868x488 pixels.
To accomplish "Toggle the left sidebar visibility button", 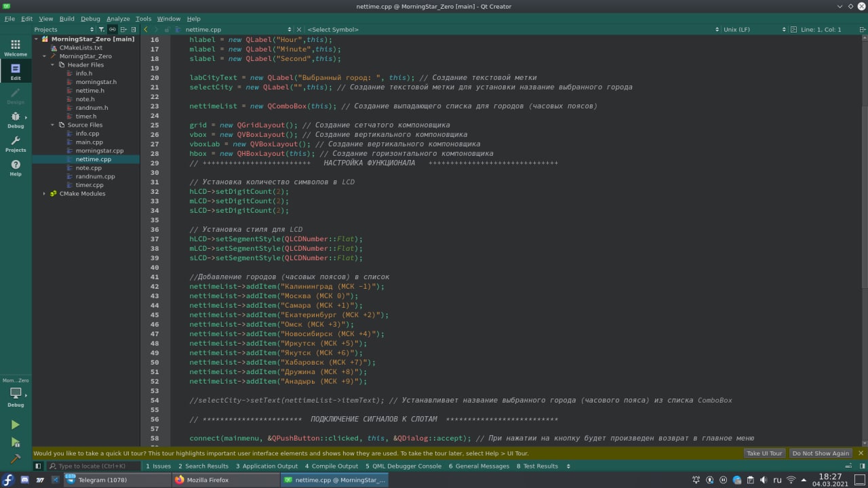I will [38, 466].
